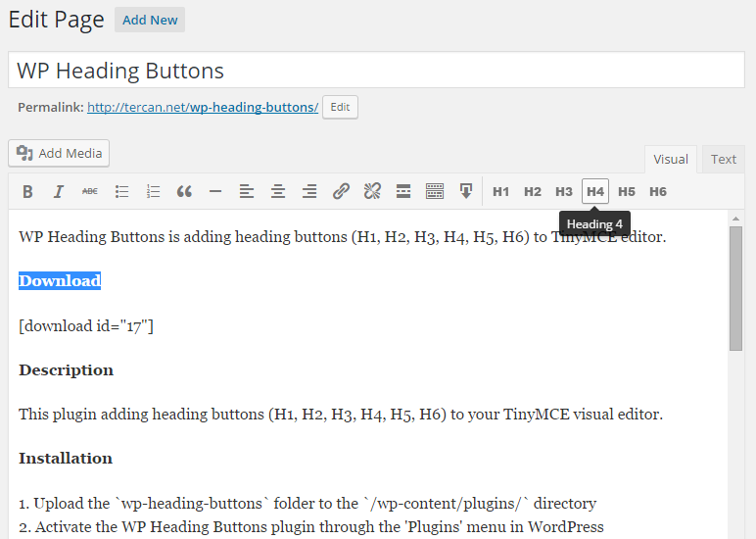Open the tercan.net permalink URL

[x=203, y=107]
